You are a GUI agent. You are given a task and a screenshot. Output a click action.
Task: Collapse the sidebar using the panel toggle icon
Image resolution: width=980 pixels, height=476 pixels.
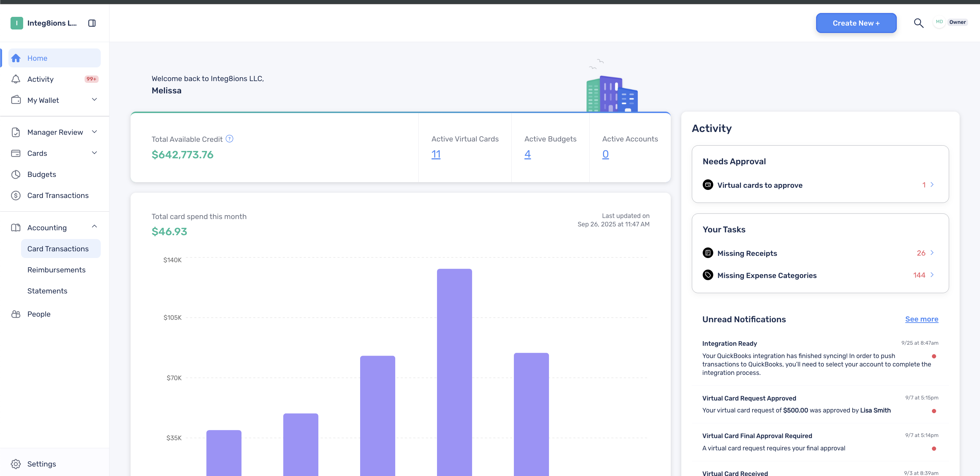pyautogui.click(x=92, y=23)
